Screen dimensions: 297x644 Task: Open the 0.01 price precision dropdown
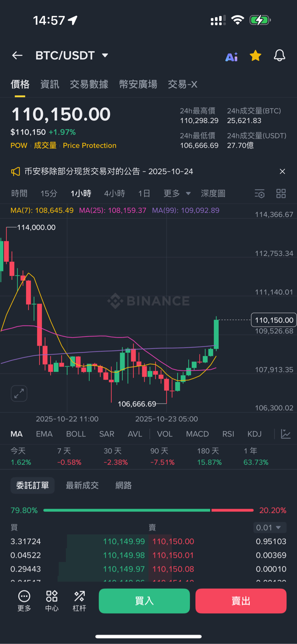pyautogui.click(x=270, y=528)
